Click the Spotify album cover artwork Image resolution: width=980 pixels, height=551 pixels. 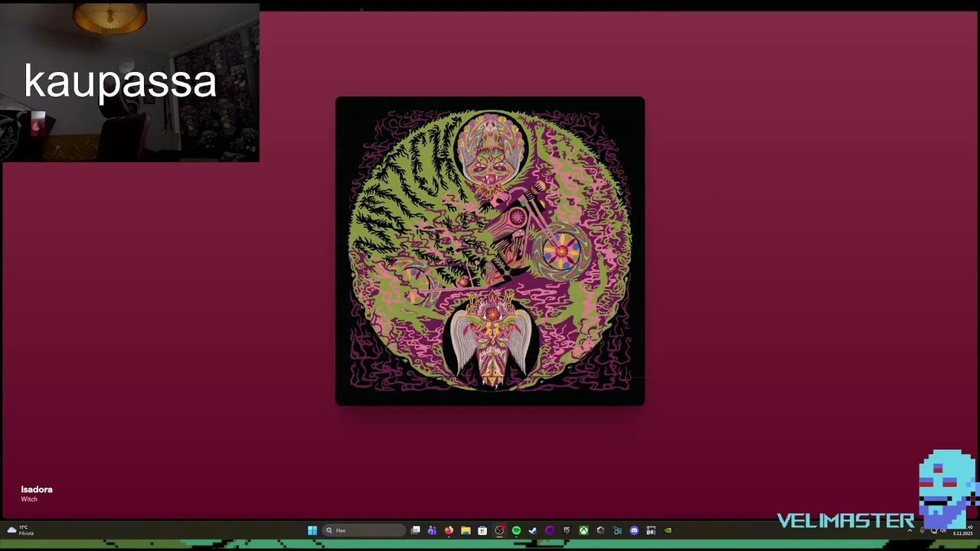tap(490, 251)
